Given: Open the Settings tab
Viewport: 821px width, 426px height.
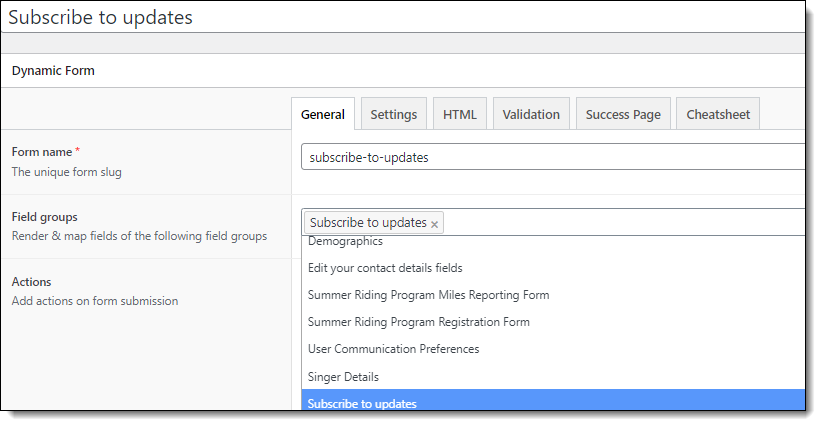Looking at the screenshot, I should [394, 114].
